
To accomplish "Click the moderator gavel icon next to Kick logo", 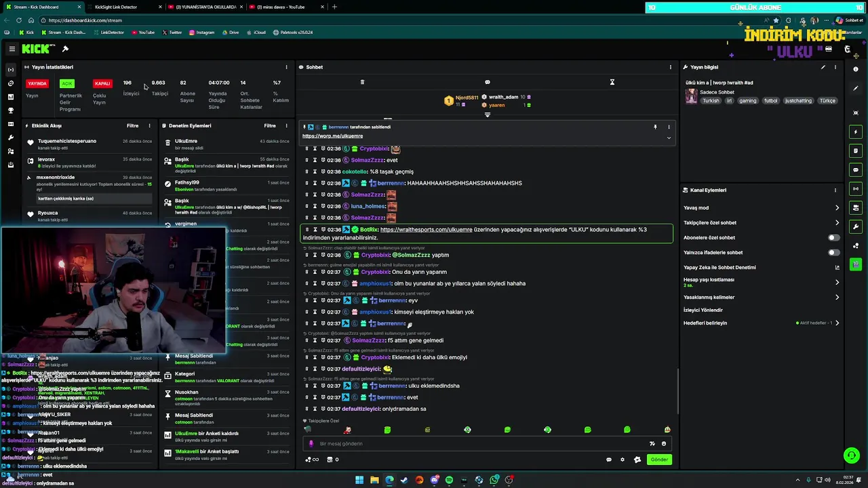I will tap(65, 49).
